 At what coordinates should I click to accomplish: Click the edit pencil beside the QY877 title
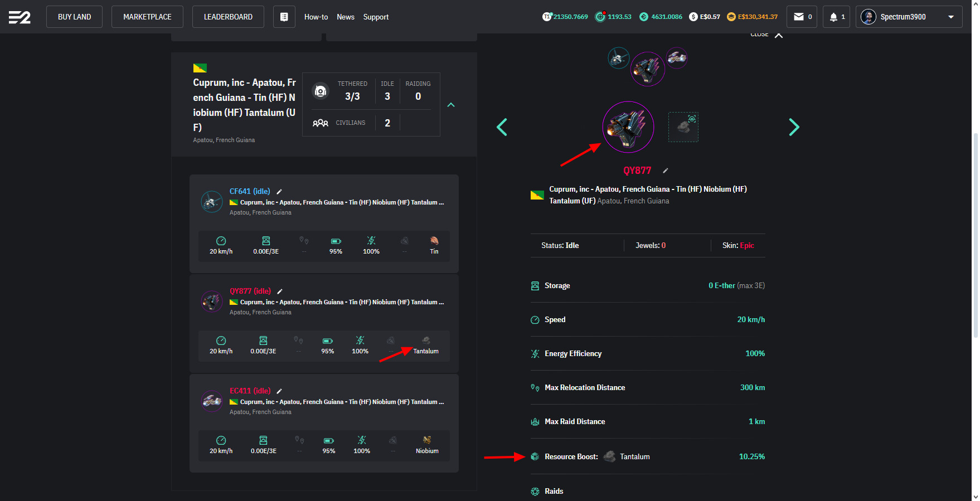[x=665, y=171]
